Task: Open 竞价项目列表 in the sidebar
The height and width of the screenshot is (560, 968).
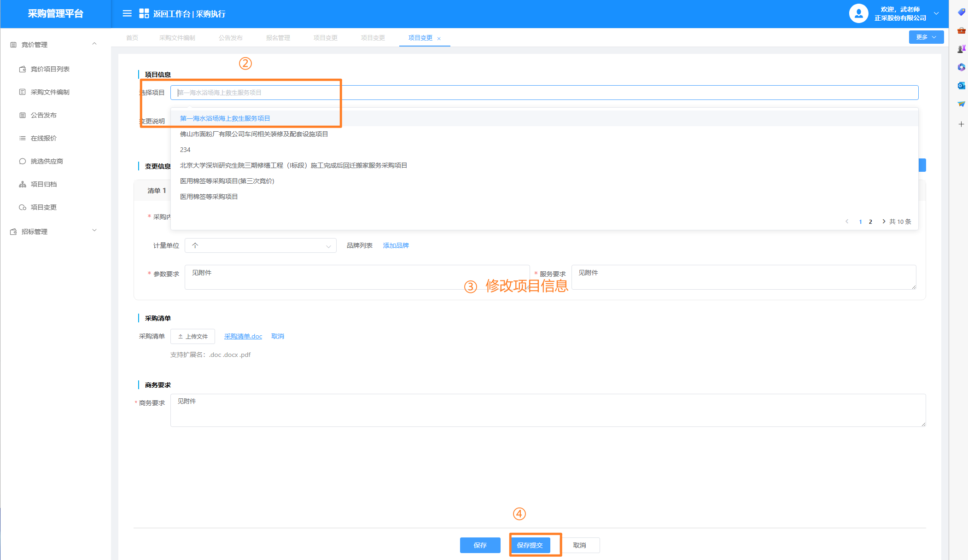Action: pyautogui.click(x=50, y=69)
